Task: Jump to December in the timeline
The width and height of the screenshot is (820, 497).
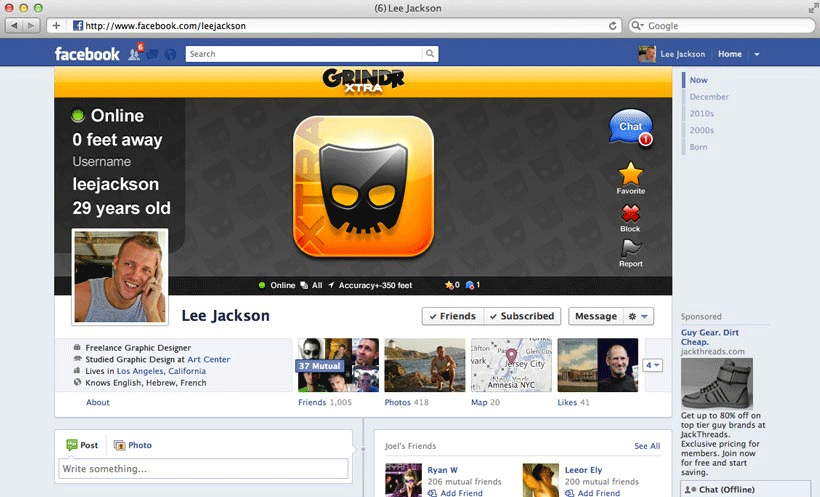Action: pyautogui.click(x=708, y=97)
